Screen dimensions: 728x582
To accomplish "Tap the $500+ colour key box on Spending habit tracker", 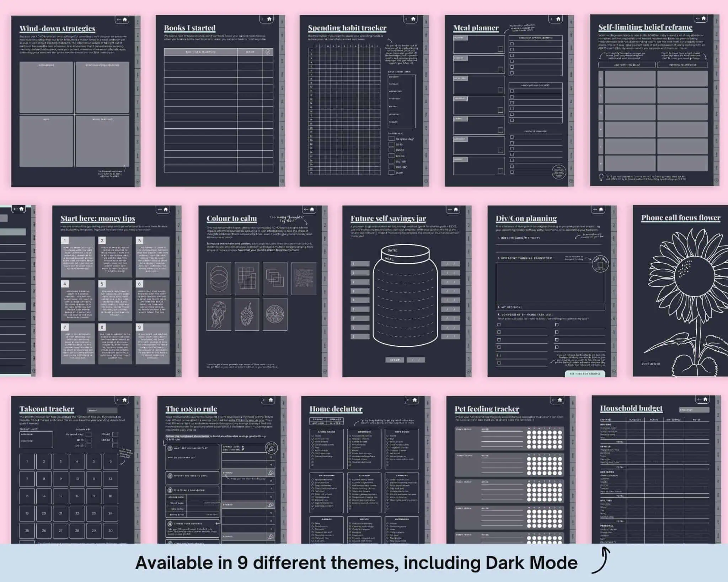I will click(x=391, y=173).
